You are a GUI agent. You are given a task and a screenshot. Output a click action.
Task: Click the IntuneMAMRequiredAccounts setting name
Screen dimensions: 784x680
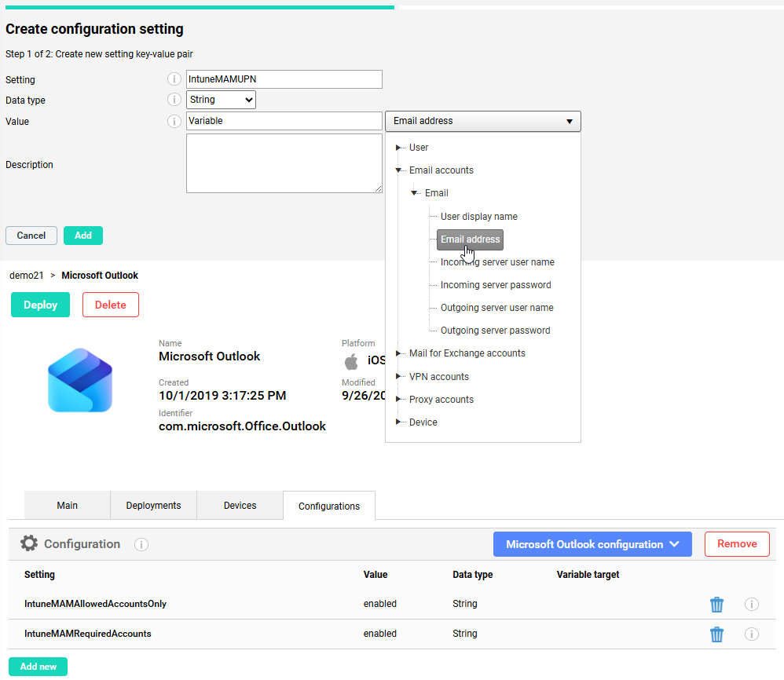[x=87, y=634]
